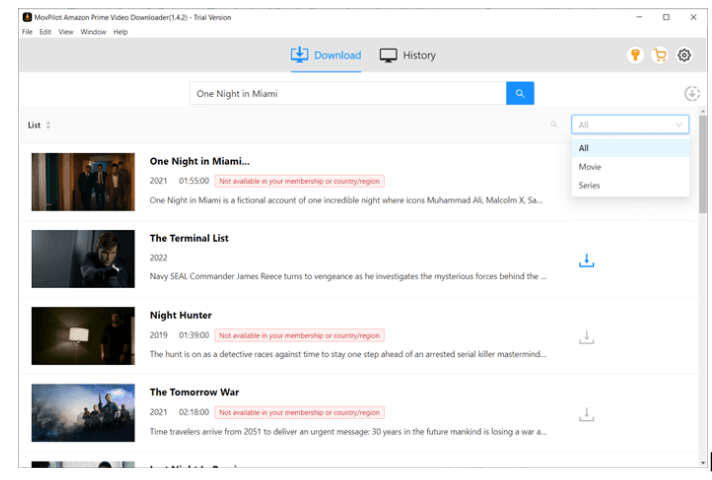Download The Terminal List

point(587,260)
